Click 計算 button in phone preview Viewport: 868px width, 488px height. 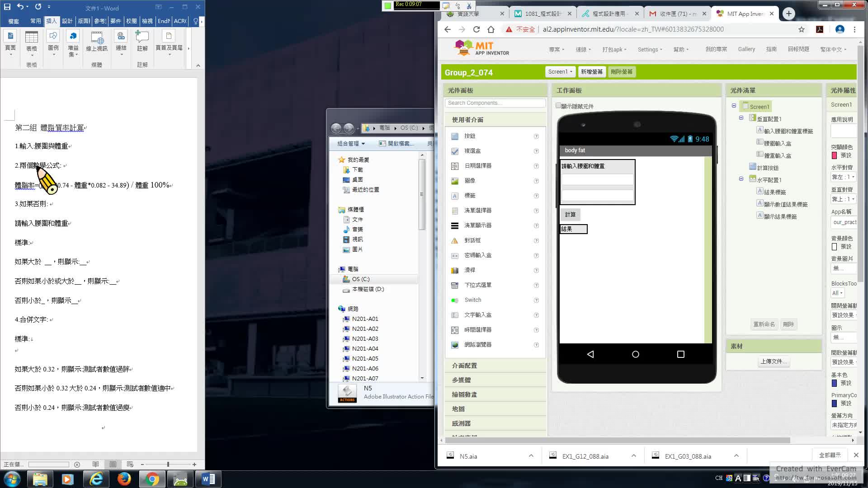(571, 215)
